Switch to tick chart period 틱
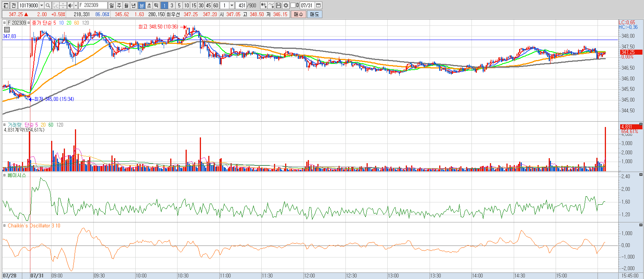Screen dimensions: 644x279 156,5
